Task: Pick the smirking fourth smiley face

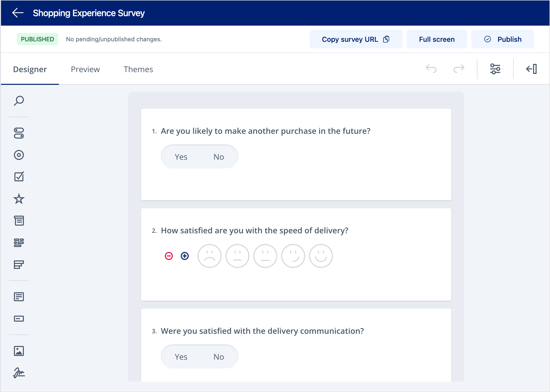Action: [293, 256]
